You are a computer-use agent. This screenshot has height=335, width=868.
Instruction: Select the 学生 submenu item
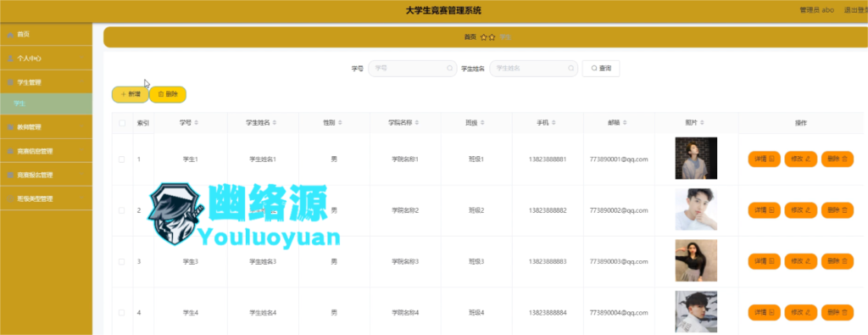click(x=46, y=103)
